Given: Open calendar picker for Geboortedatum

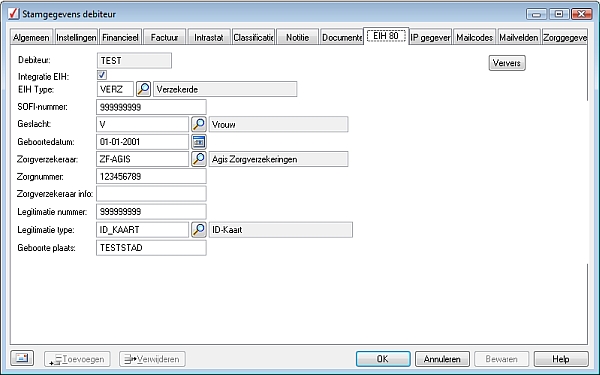Looking at the screenshot, I should point(199,142).
